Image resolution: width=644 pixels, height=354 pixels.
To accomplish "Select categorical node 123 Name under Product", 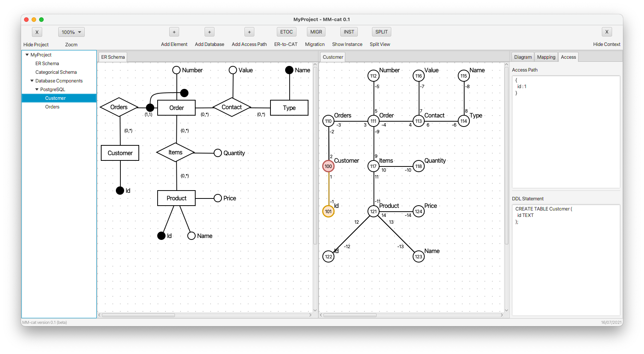I will point(419,256).
